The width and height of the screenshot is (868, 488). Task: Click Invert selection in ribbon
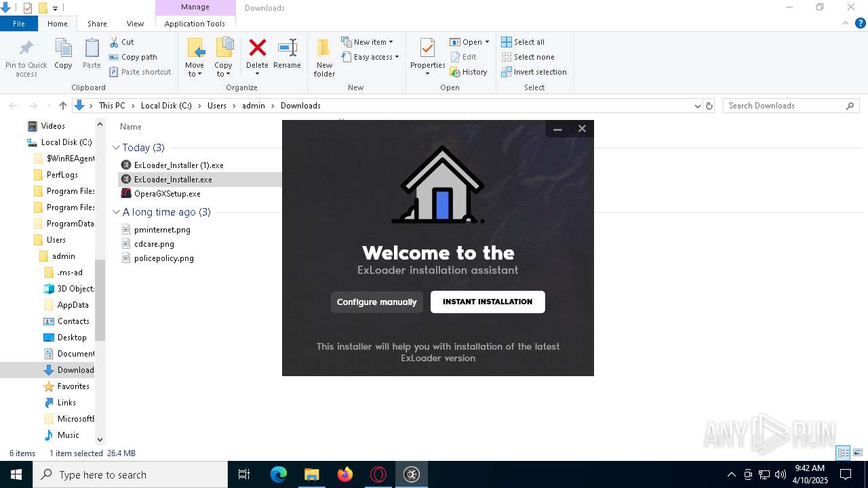(x=534, y=72)
